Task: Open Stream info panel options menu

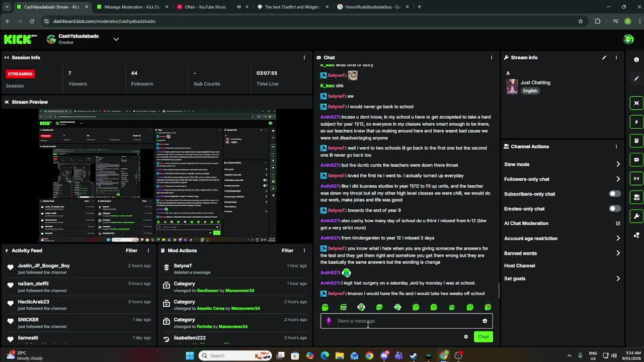Action: 616,57
